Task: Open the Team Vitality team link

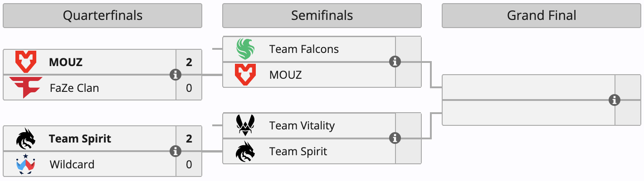Action: coord(302,125)
